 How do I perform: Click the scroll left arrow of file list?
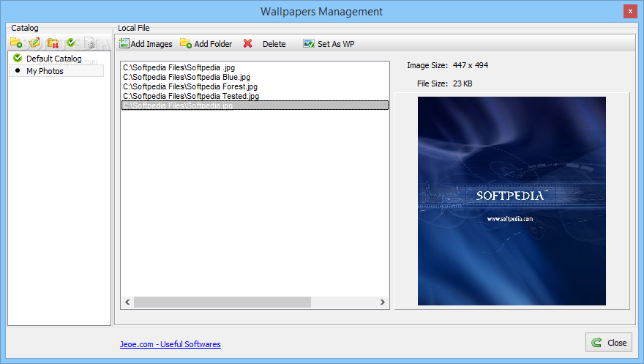click(x=127, y=302)
